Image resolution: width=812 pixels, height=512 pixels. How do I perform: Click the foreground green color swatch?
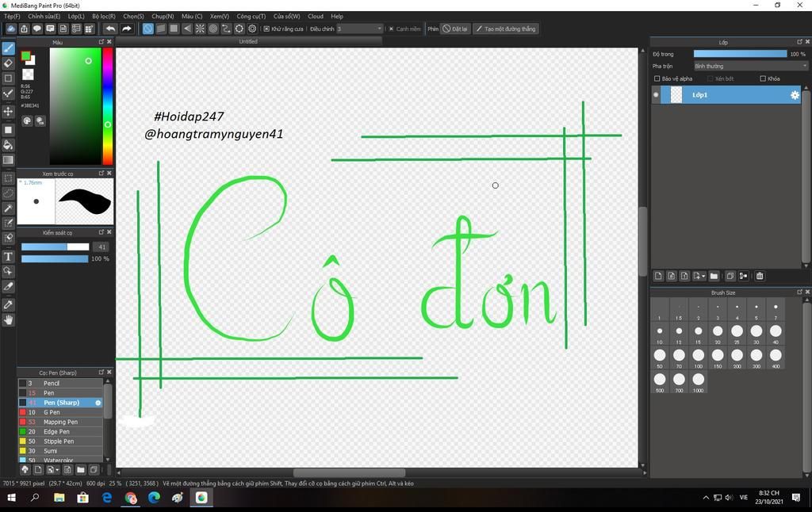(25, 56)
